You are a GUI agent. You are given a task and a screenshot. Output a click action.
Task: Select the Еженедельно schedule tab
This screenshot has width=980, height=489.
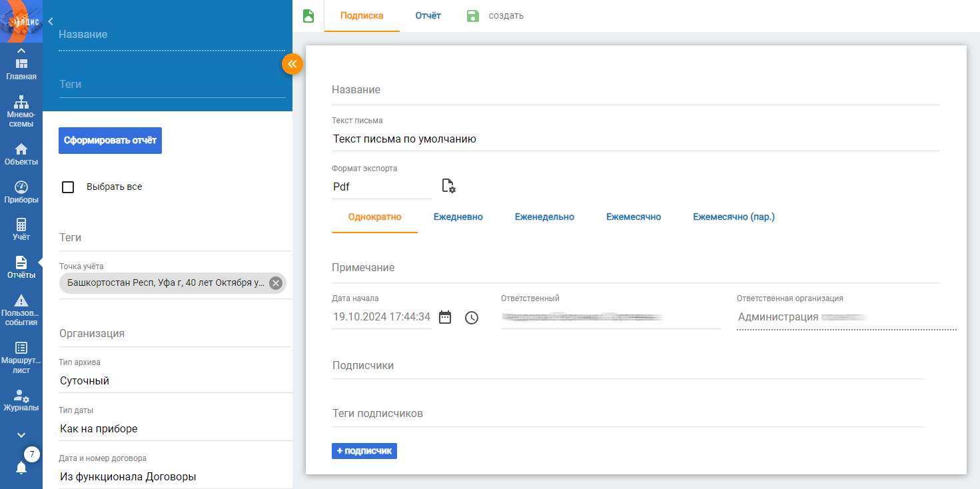544,217
